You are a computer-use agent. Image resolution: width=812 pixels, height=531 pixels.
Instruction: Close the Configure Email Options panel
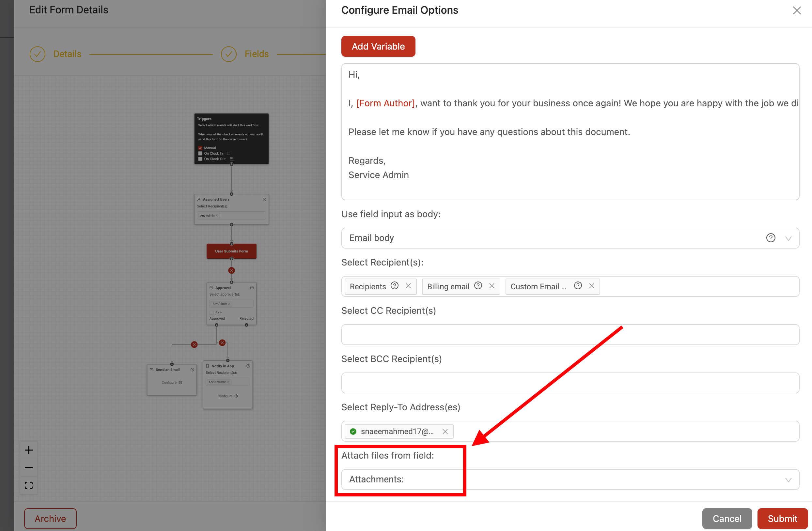click(x=797, y=10)
